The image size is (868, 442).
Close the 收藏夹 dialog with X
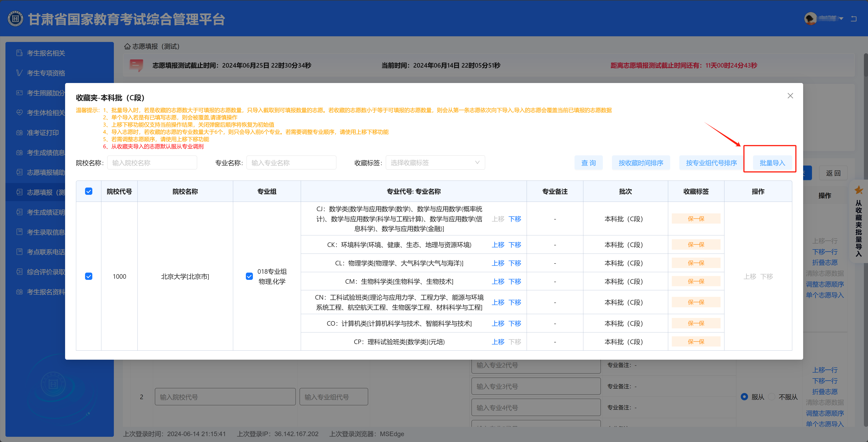tap(790, 96)
